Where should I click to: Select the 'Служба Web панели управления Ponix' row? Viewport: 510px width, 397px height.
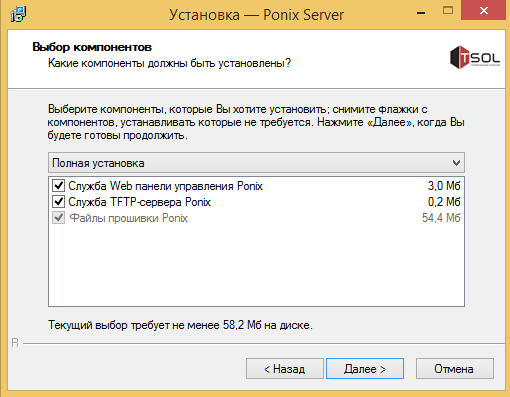pos(256,186)
